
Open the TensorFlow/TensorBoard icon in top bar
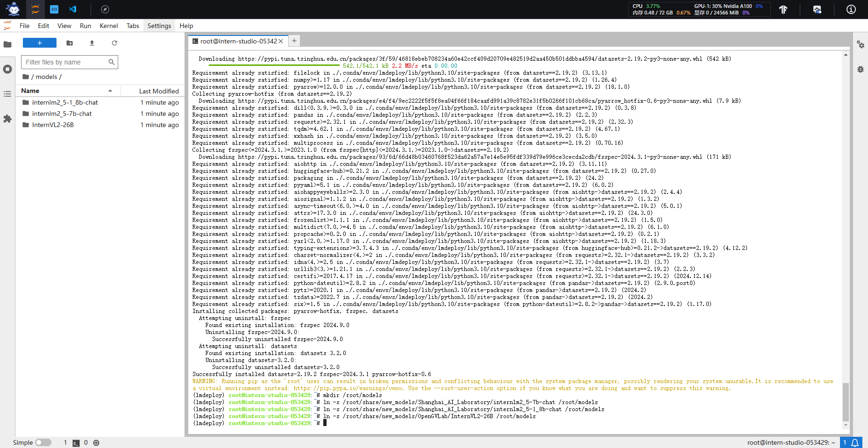(783, 9)
